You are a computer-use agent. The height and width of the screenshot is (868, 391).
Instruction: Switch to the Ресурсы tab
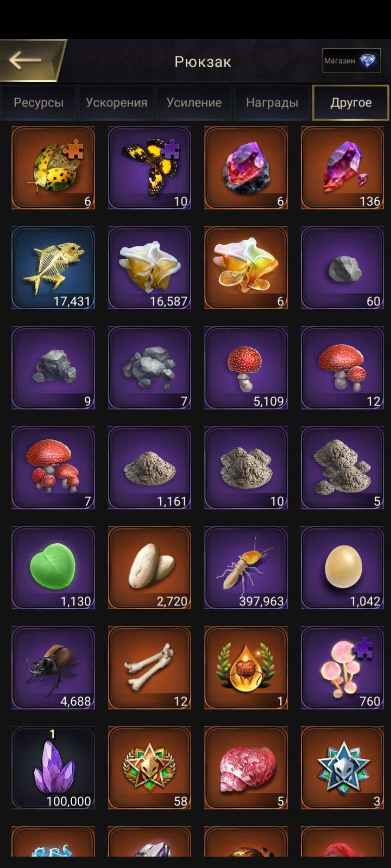point(39,103)
